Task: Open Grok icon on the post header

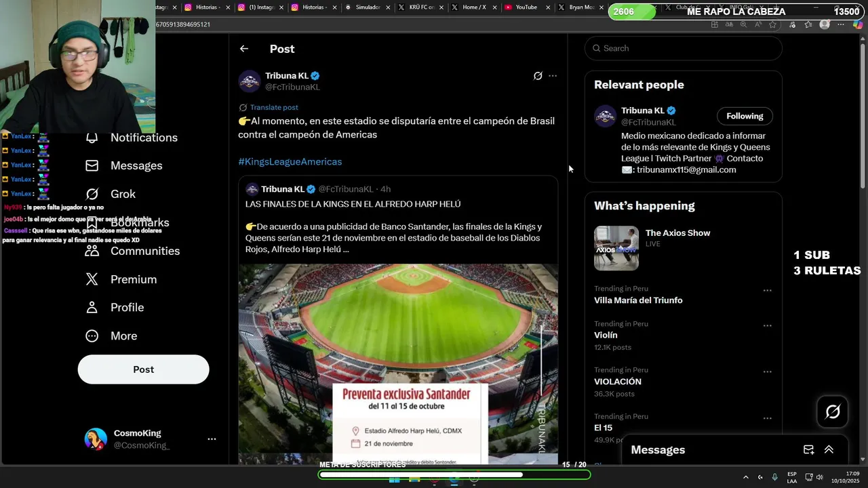Action: point(538,76)
